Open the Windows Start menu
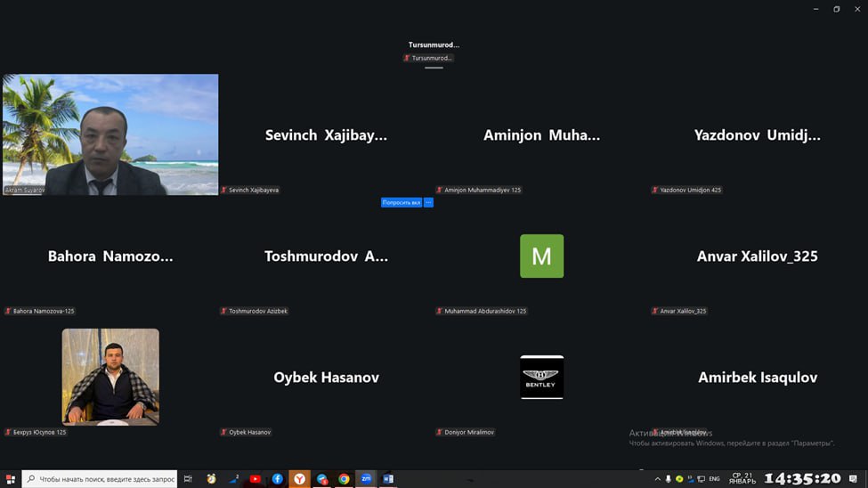This screenshot has width=868, height=488. [x=11, y=479]
